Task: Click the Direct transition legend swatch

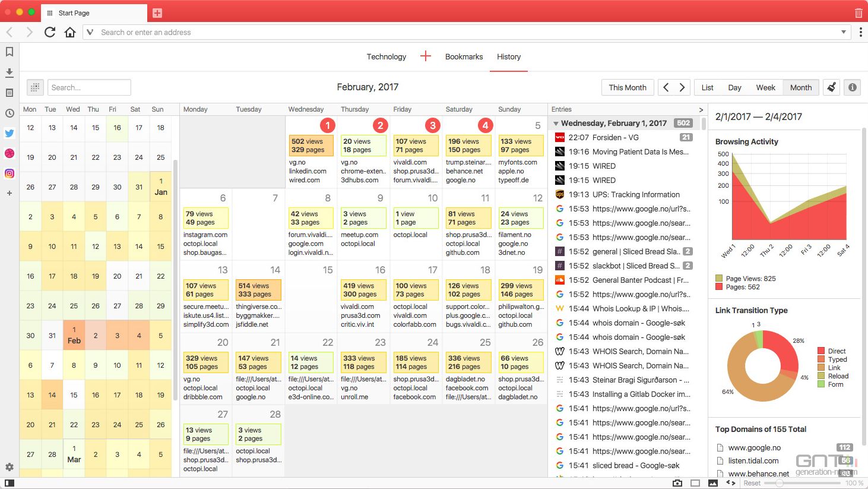Action: point(821,351)
